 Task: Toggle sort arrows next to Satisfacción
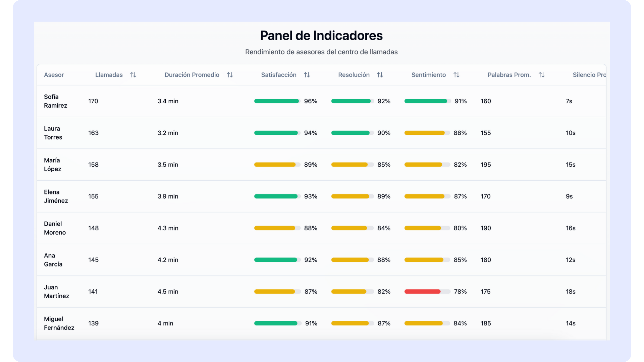click(307, 75)
